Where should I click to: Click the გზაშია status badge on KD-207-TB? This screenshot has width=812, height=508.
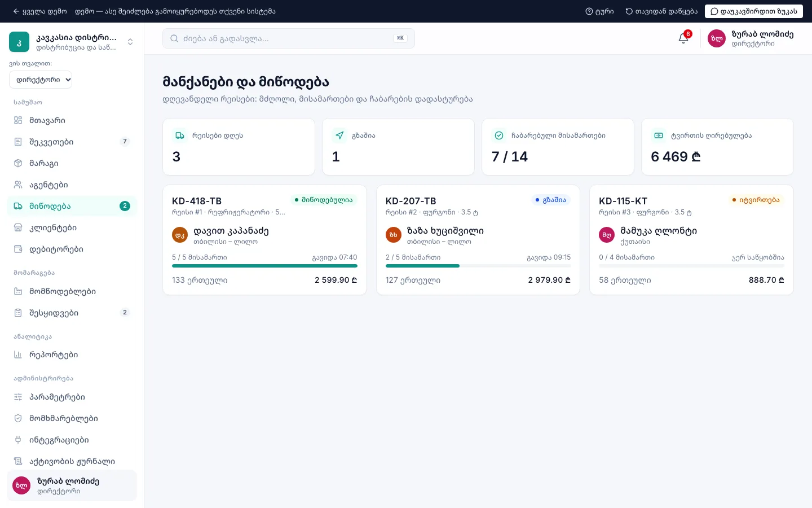550,200
